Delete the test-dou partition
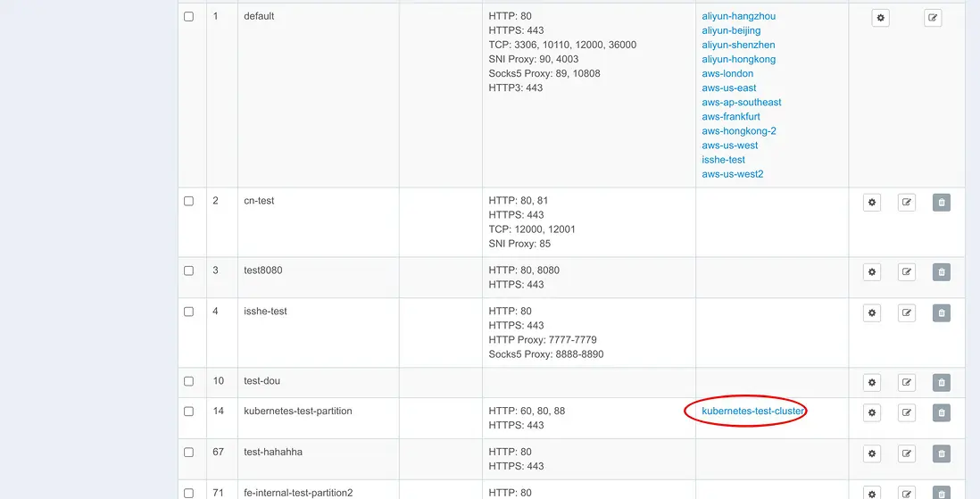The image size is (980, 499). click(x=942, y=382)
